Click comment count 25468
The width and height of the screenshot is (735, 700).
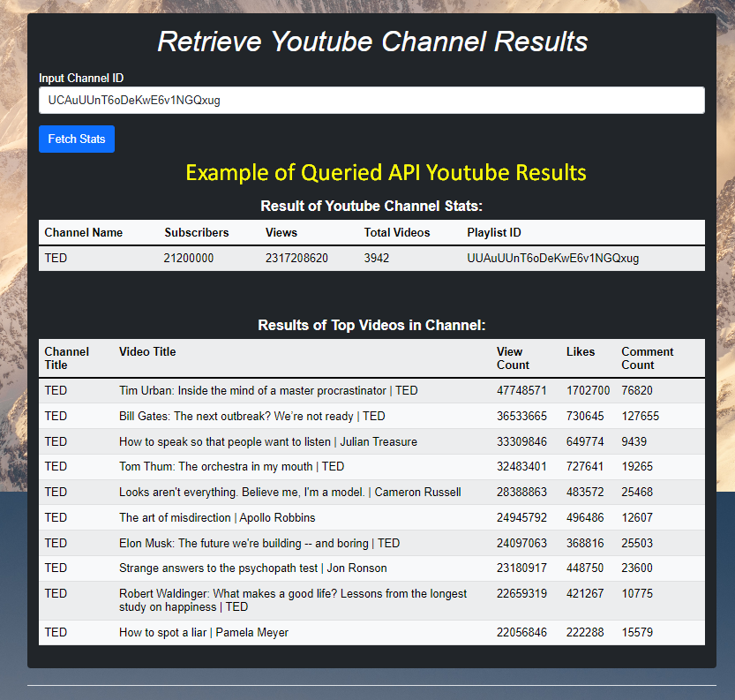point(637,492)
